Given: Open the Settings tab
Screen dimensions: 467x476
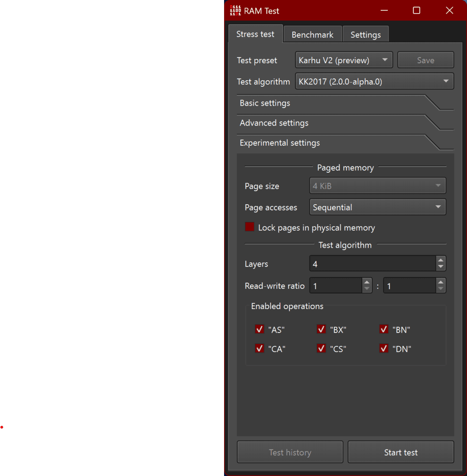Looking at the screenshot, I should [x=366, y=34].
